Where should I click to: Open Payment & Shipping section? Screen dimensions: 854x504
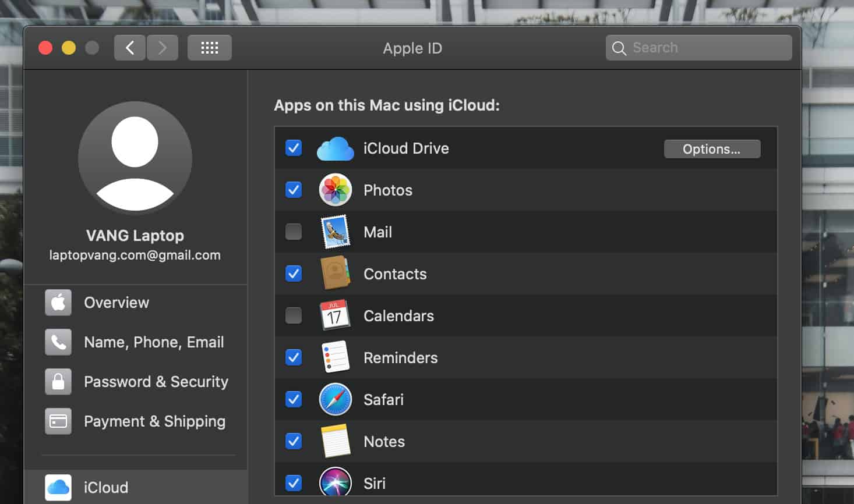coord(136,421)
